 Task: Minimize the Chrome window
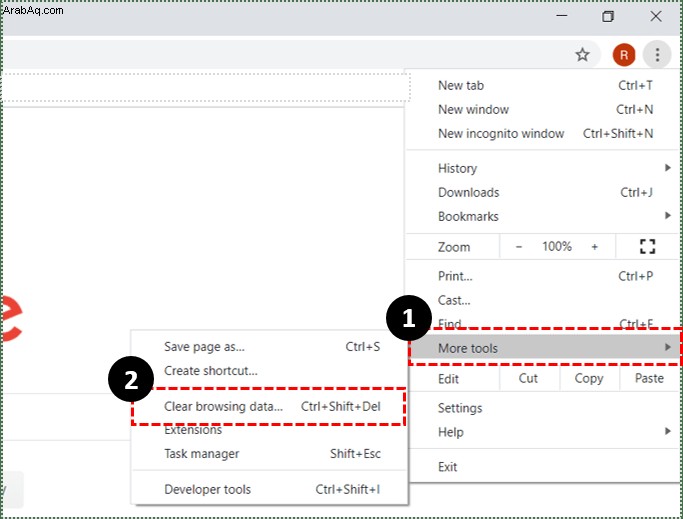[x=562, y=16]
